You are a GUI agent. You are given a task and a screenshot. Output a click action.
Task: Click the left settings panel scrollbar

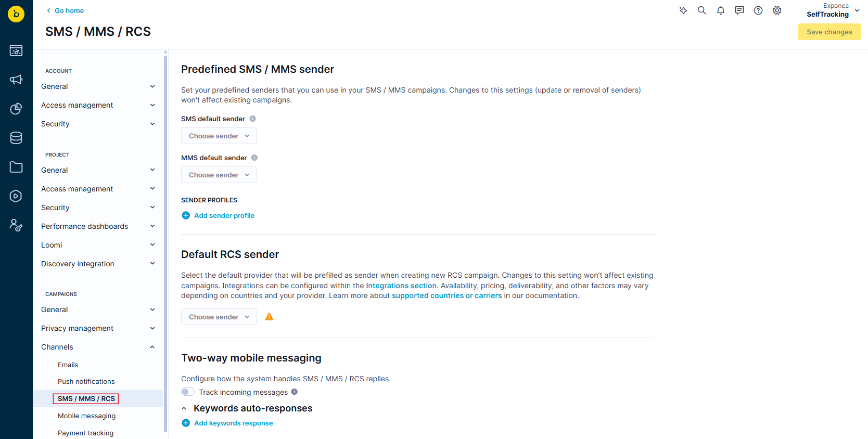click(x=165, y=243)
